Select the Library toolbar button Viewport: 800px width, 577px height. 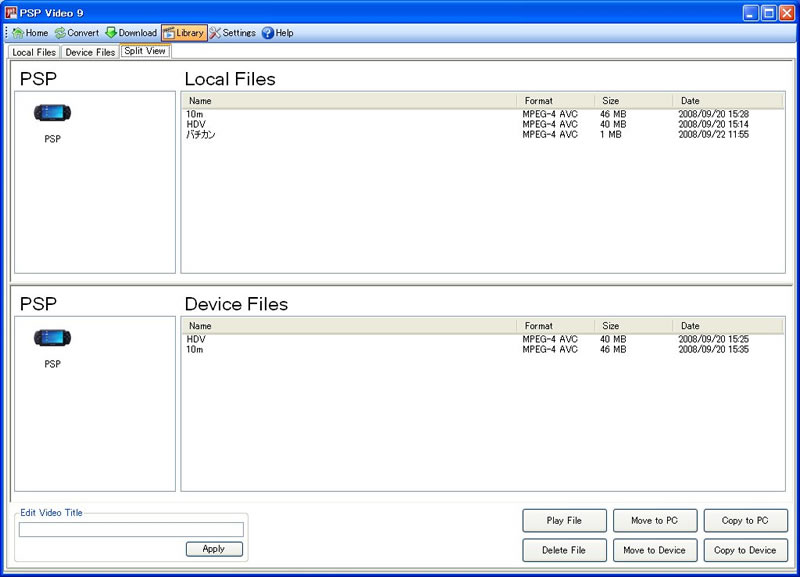click(184, 33)
